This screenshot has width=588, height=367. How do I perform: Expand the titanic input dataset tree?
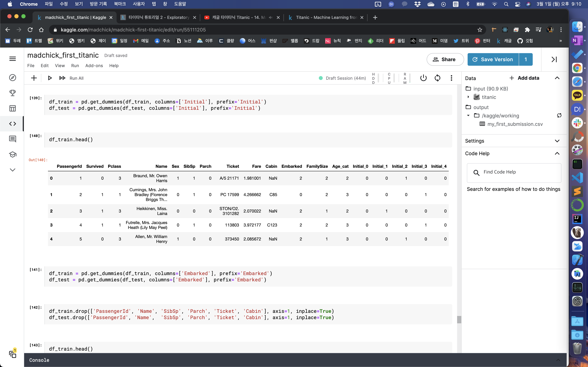pos(468,97)
